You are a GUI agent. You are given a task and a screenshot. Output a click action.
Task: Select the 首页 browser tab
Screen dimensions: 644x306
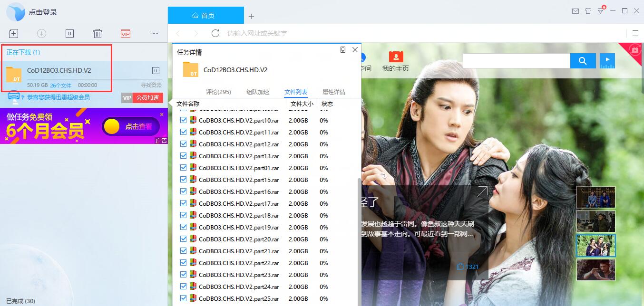tap(206, 16)
